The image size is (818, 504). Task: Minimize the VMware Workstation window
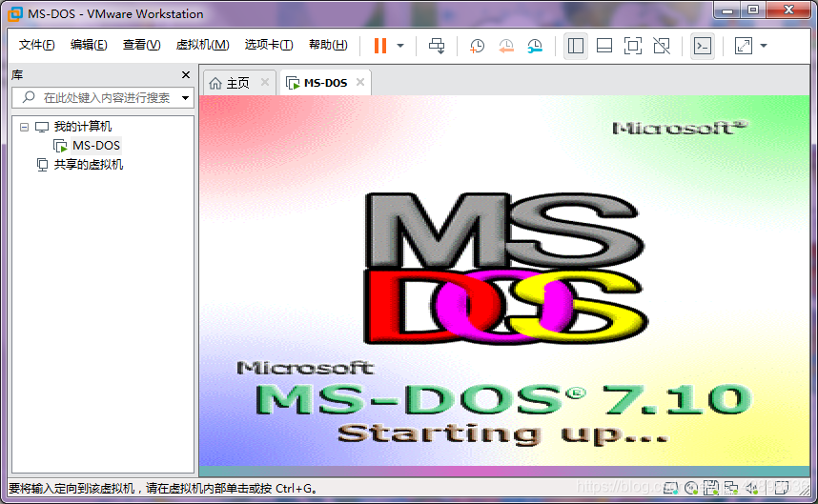coord(727,10)
